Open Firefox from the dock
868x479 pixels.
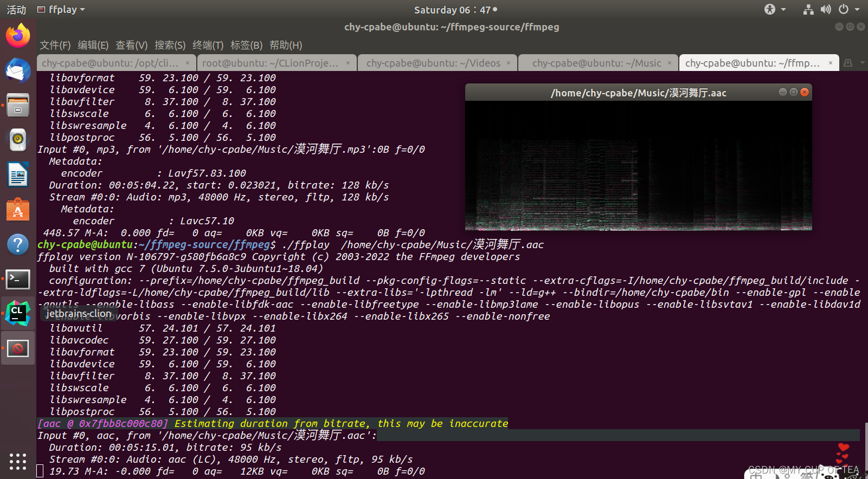coord(18,36)
